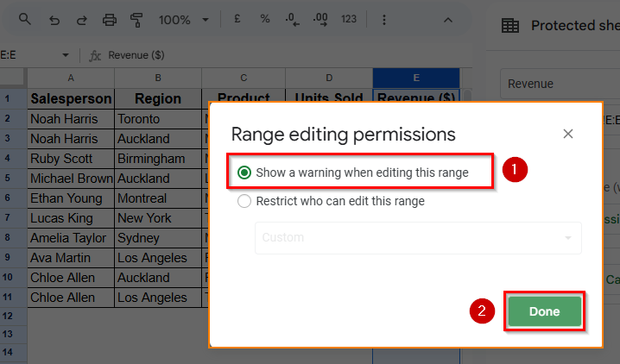Click increase decimal places icon
Screen dimensions: 620x364
[x=319, y=20]
